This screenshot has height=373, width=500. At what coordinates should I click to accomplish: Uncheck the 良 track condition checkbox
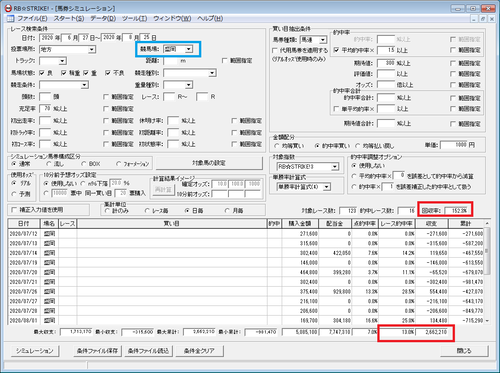[42, 73]
